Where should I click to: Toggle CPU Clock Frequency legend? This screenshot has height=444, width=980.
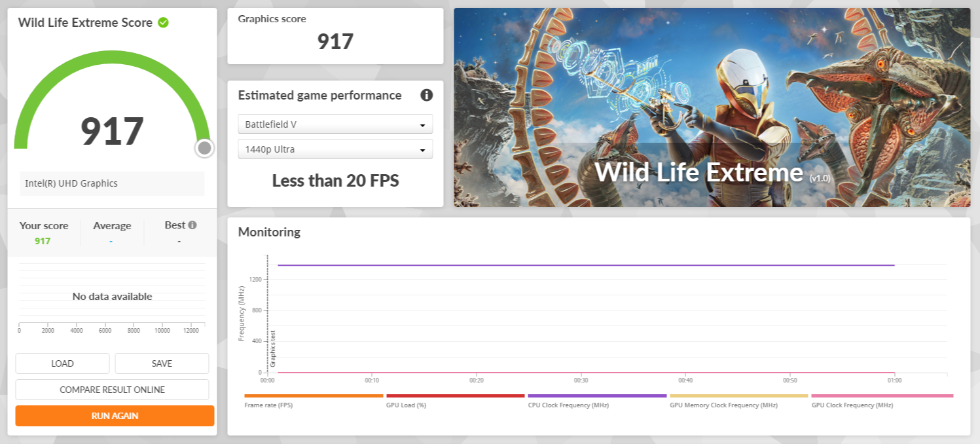click(597, 401)
